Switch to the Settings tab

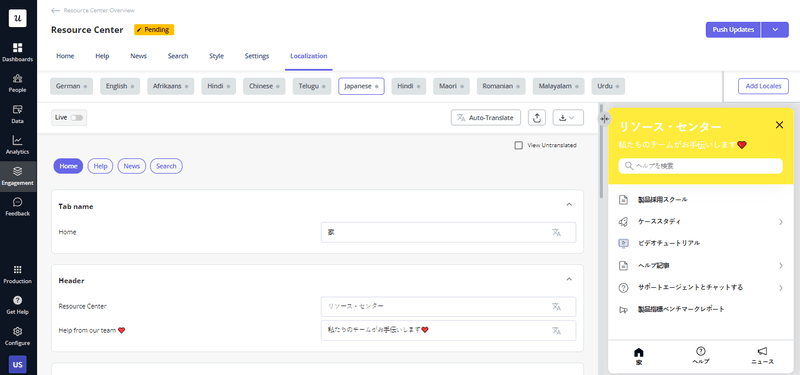tap(257, 56)
